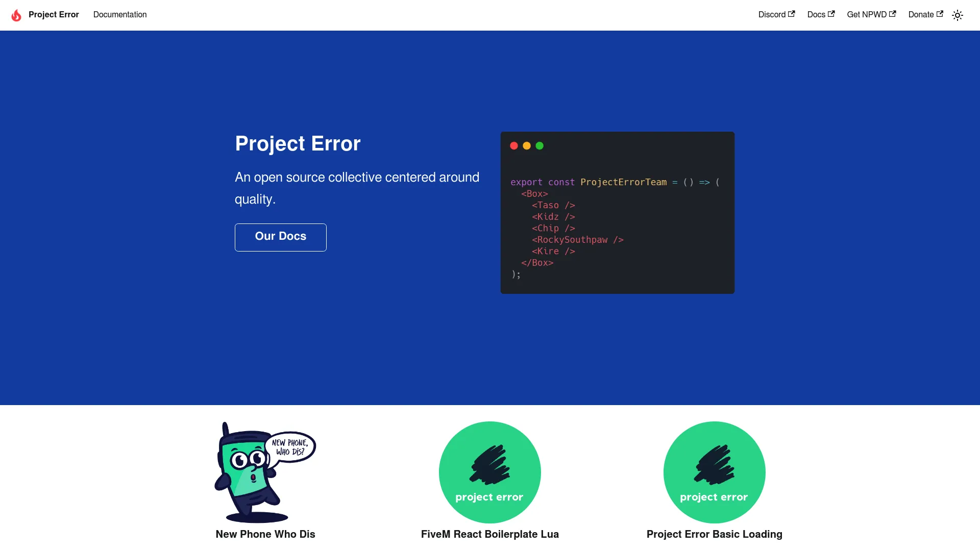Click the Project Error Basic Loading logo

tap(715, 472)
